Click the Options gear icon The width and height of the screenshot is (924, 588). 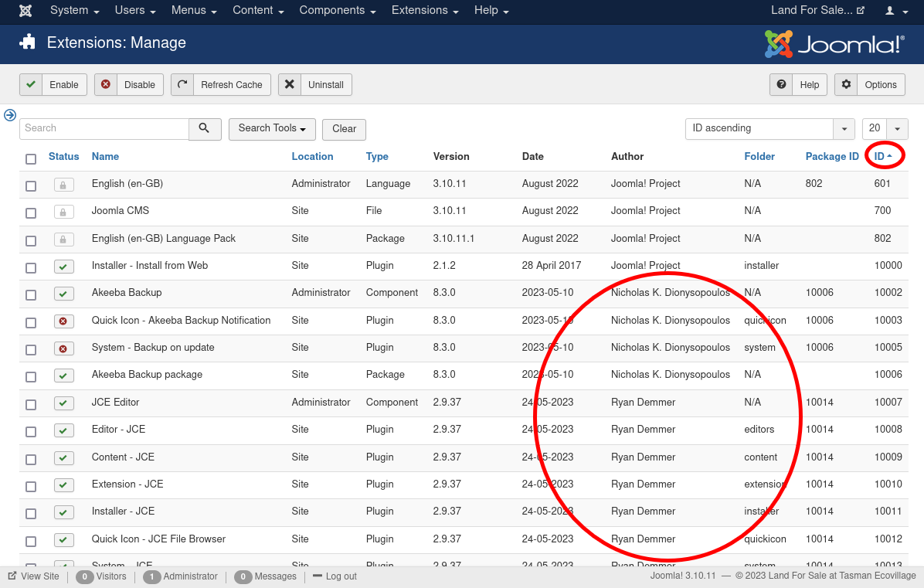[x=846, y=84]
